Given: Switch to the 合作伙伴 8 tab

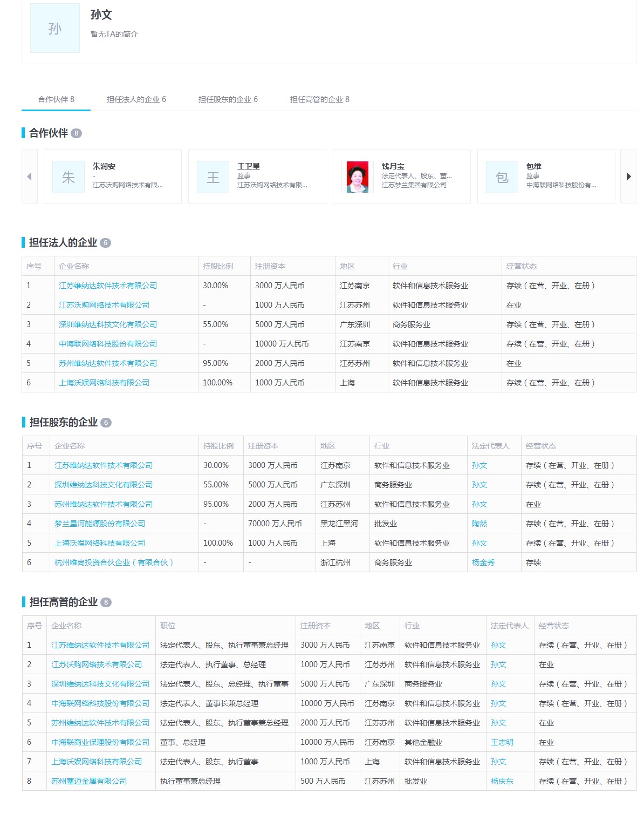Looking at the screenshot, I should click(x=56, y=99).
